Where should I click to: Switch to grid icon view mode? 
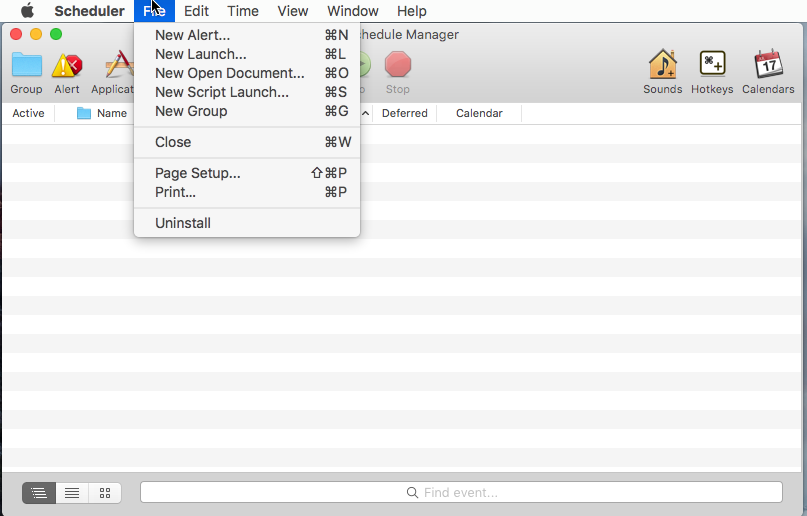click(x=105, y=493)
